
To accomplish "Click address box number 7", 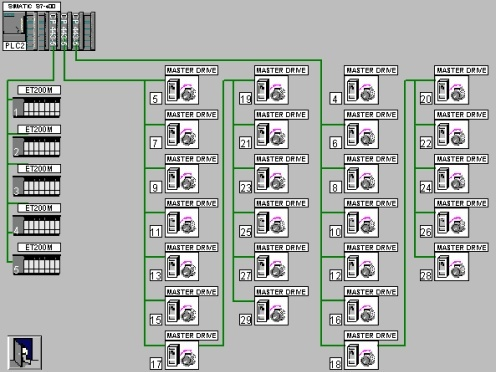I will (x=156, y=143).
